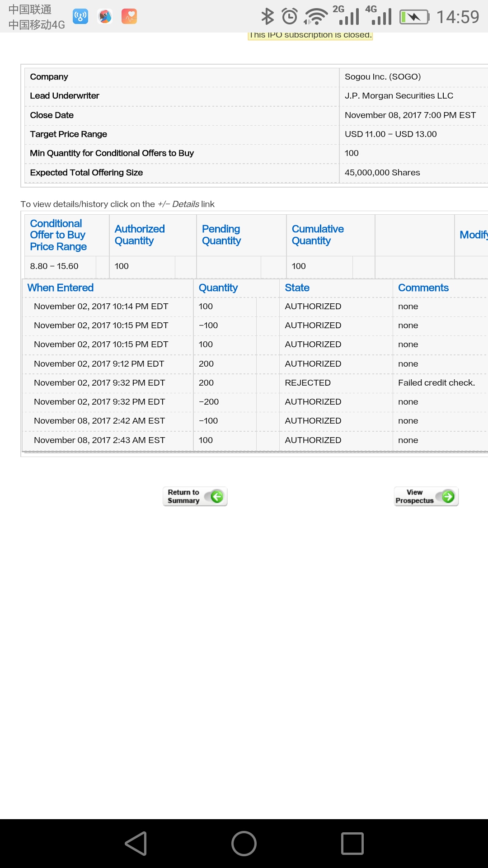
Task: Select the Lead Underwriter label
Action: coord(65,96)
